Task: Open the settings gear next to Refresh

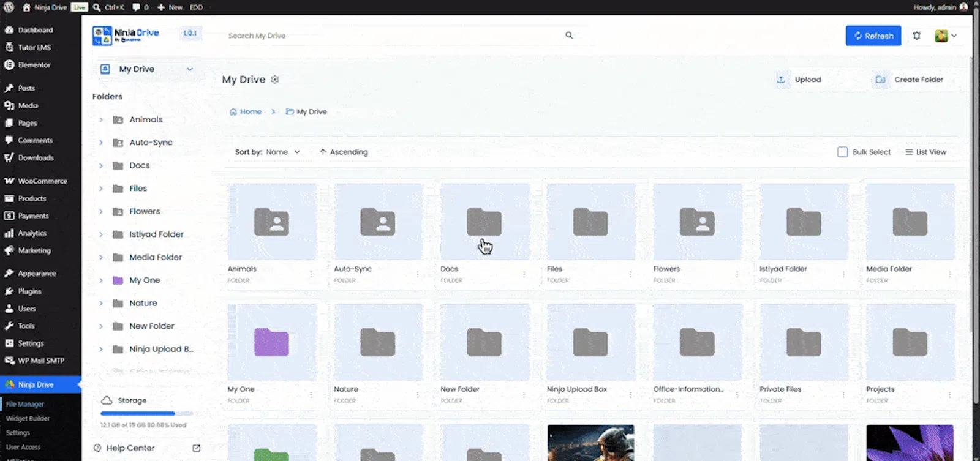Action: pyautogui.click(x=916, y=36)
